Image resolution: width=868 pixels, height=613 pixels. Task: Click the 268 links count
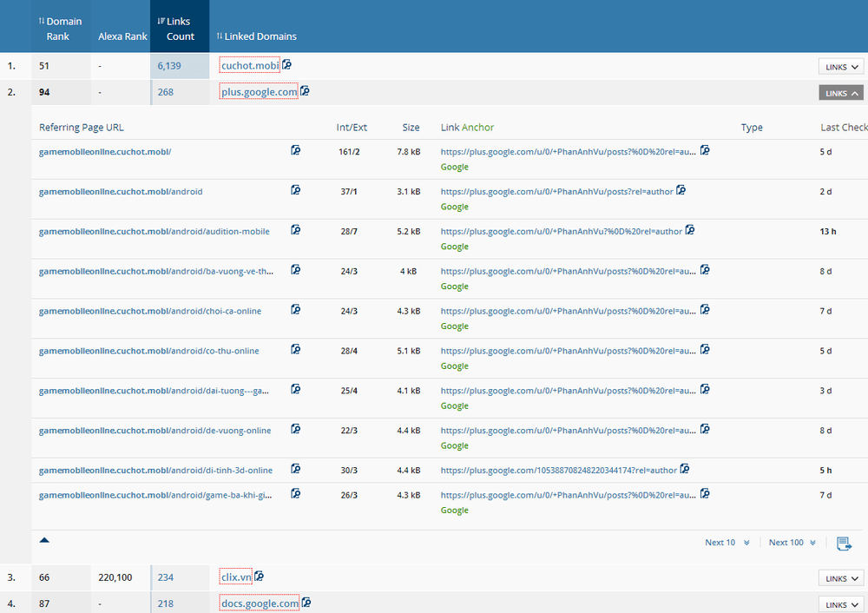(x=165, y=92)
